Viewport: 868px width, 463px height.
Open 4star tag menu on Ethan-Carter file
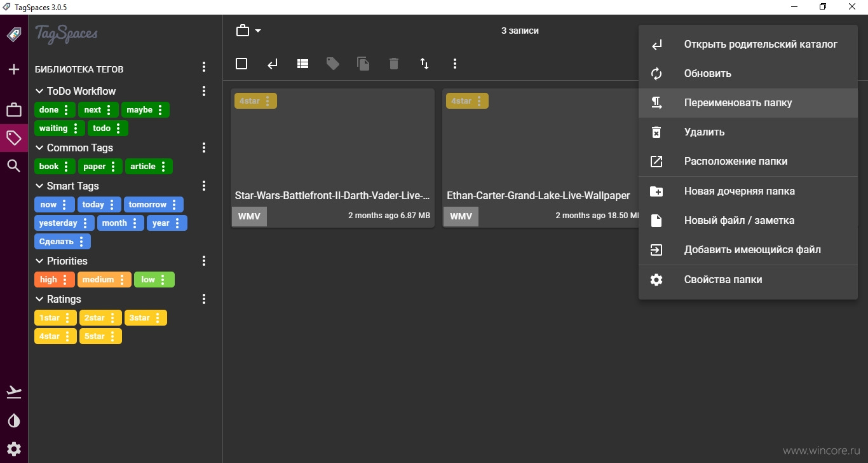(x=479, y=101)
